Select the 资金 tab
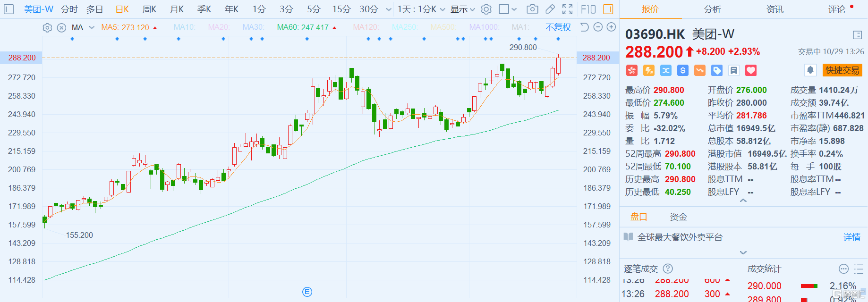 click(678, 217)
